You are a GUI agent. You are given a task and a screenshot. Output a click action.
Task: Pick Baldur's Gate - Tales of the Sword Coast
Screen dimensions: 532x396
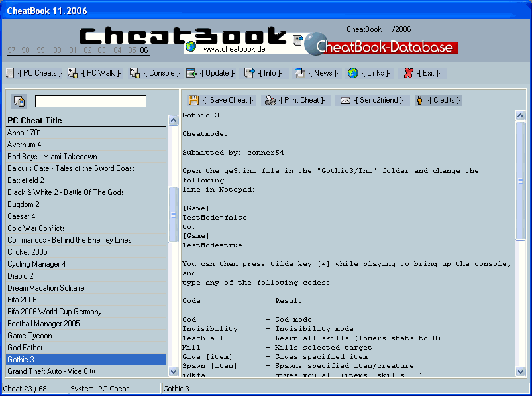point(86,168)
